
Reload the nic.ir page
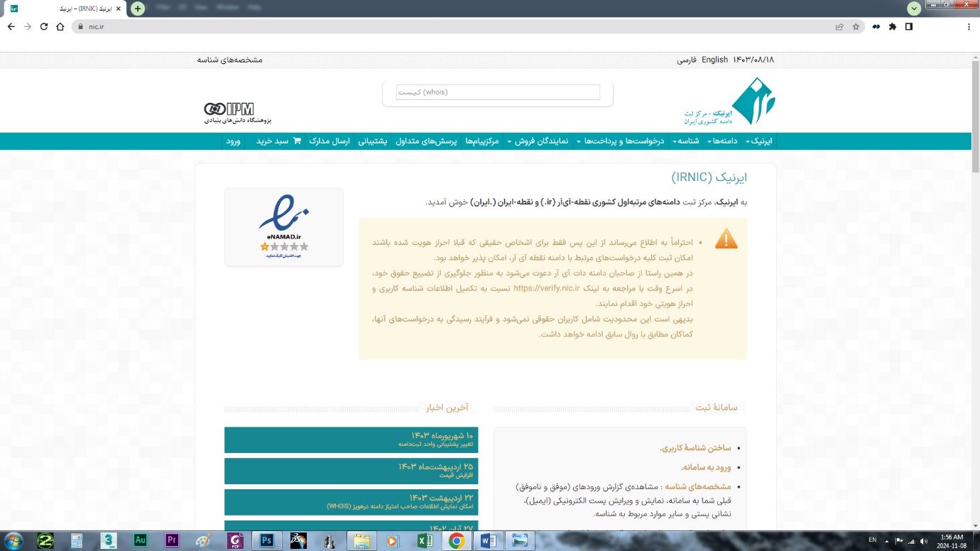[x=44, y=26]
